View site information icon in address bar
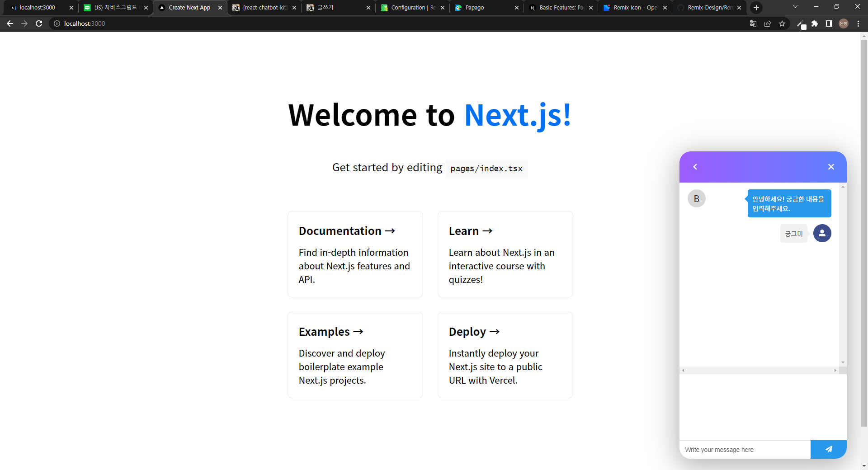This screenshot has width=868, height=470. click(x=57, y=23)
